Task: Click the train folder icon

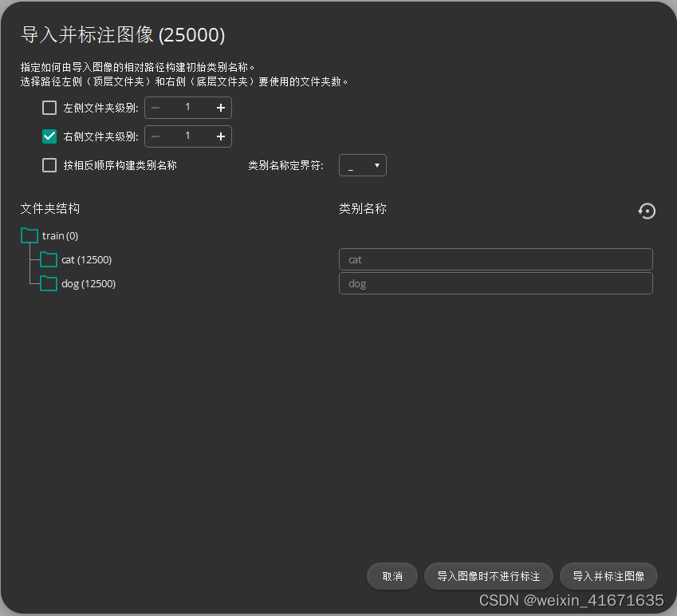Action: pyautogui.click(x=30, y=235)
